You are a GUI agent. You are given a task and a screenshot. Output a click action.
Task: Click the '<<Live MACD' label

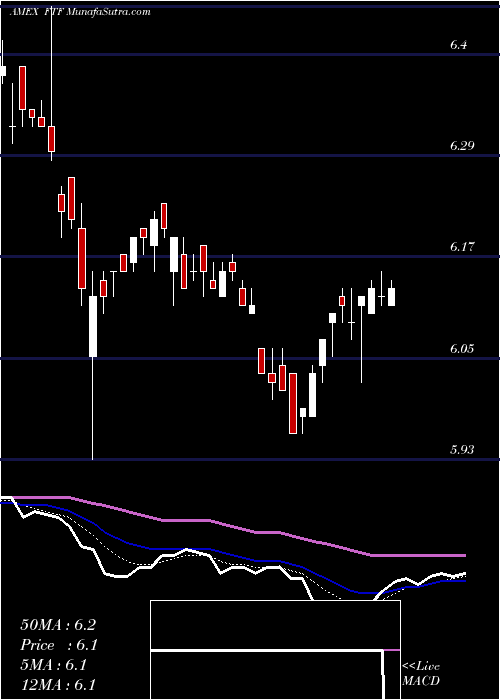click(421, 674)
